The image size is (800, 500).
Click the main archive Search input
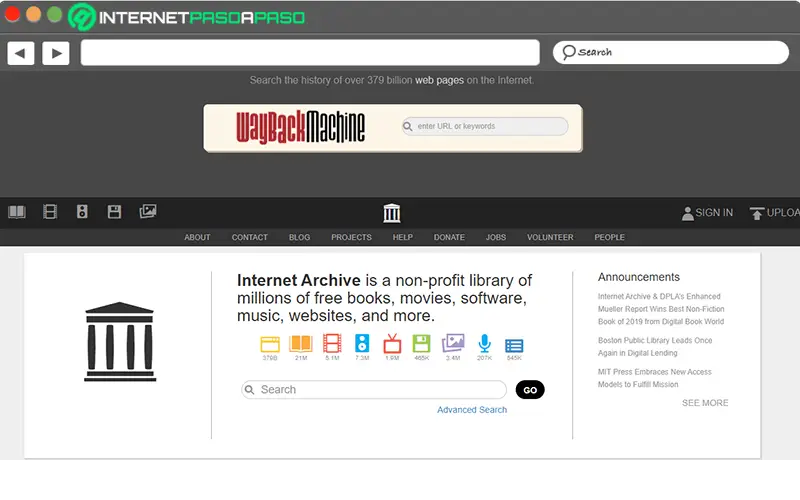(373, 390)
